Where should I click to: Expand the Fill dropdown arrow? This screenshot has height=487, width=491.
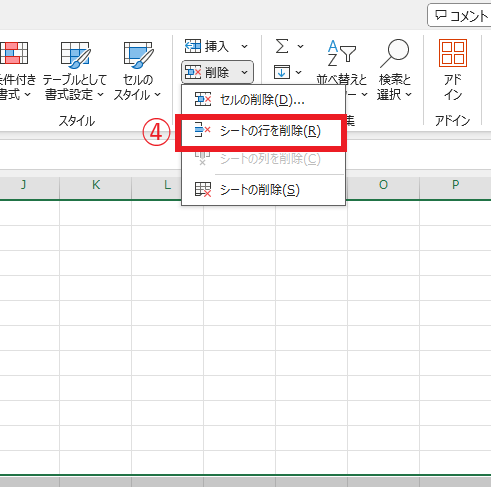coord(299,72)
